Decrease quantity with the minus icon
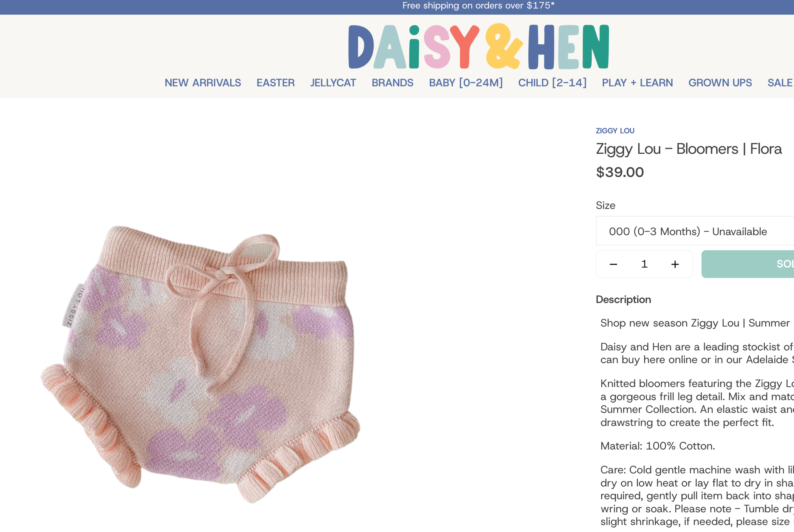Image resolution: width=794 pixels, height=532 pixels. pyautogui.click(x=613, y=264)
